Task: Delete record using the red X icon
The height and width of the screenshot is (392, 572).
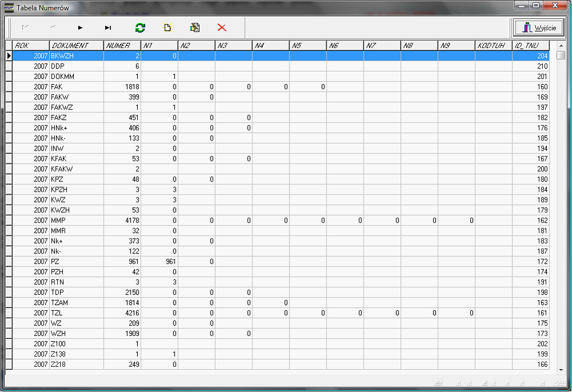Action: [x=222, y=27]
